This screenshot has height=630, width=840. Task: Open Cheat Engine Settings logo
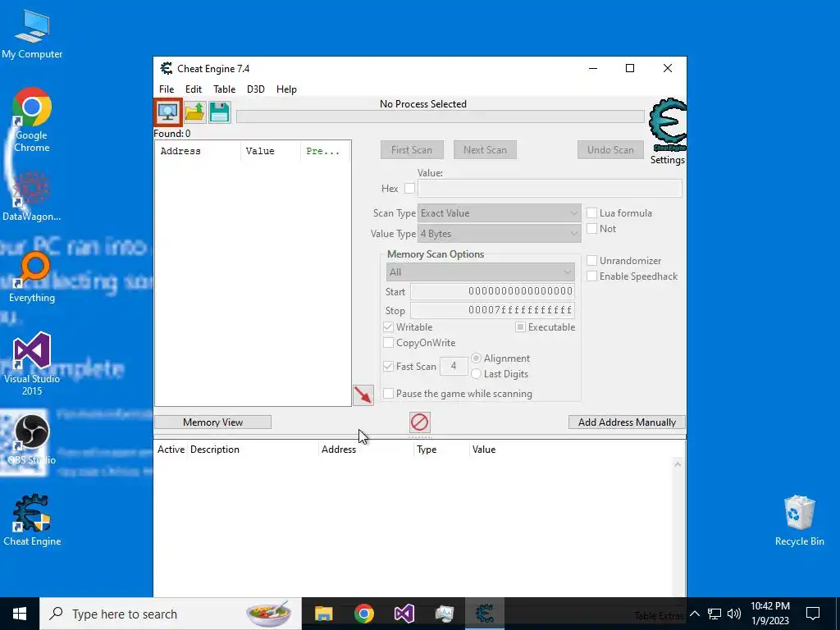[668, 126]
